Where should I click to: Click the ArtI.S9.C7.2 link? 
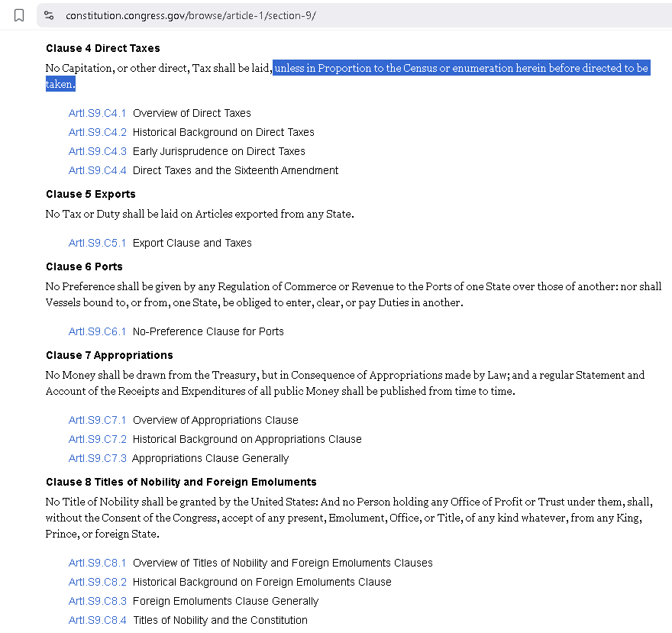[97, 439]
